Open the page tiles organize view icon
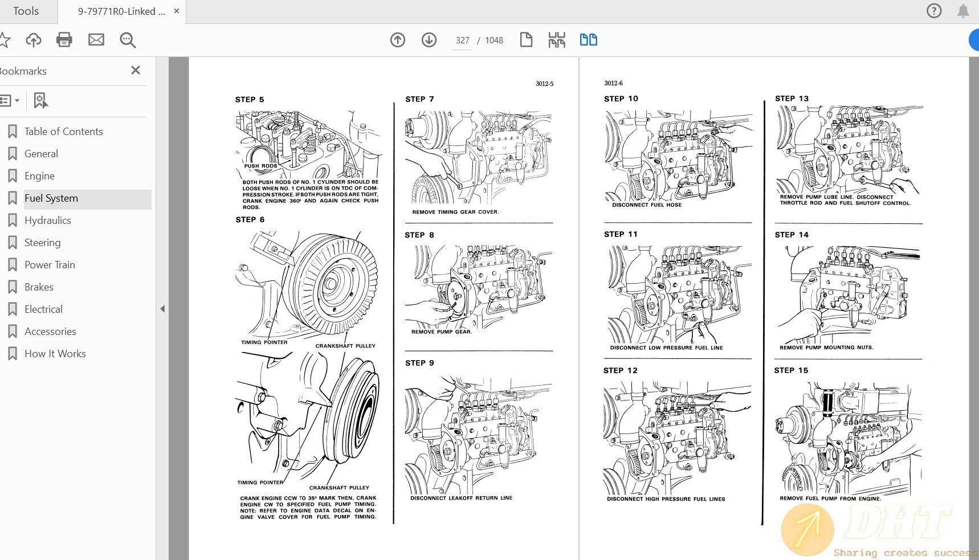Viewport: 979px width, 560px height. (x=557, y=40)
